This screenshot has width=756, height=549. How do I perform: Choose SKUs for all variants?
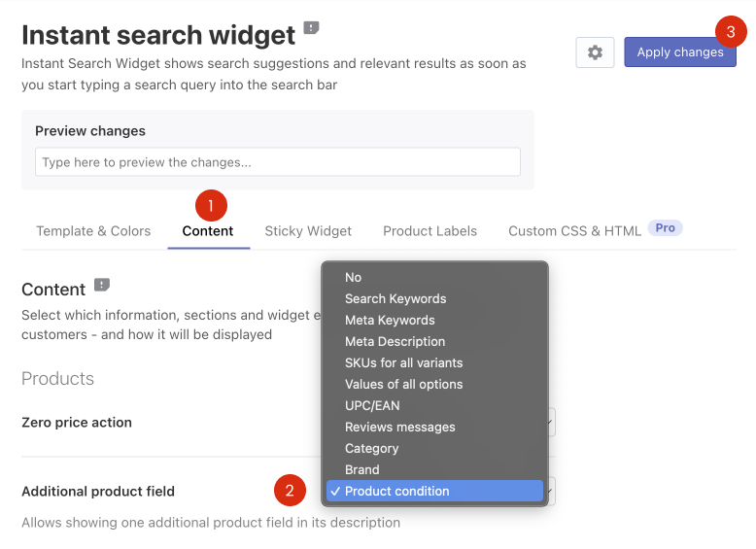click(x=435, y=363)
